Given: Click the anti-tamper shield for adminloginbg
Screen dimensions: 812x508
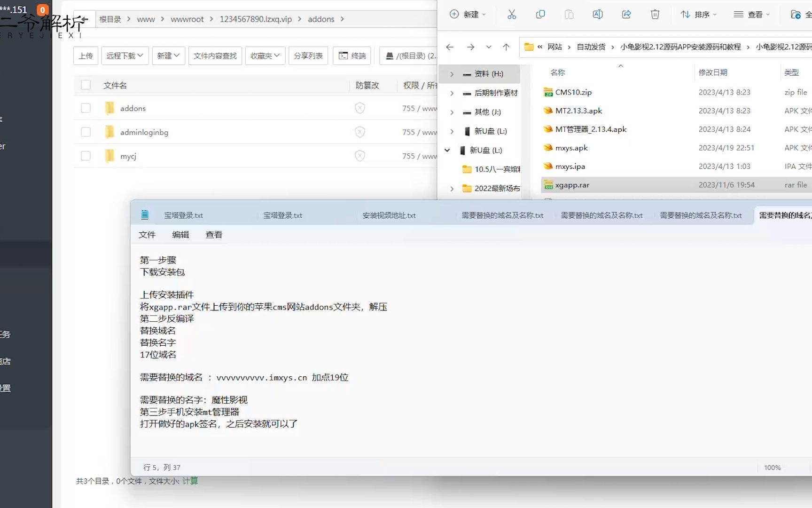Looking at the screenshot, I should click(x=360, y=132).
